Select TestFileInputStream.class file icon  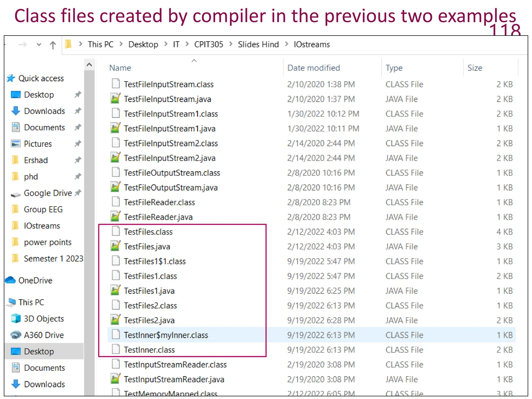(116, 84)
